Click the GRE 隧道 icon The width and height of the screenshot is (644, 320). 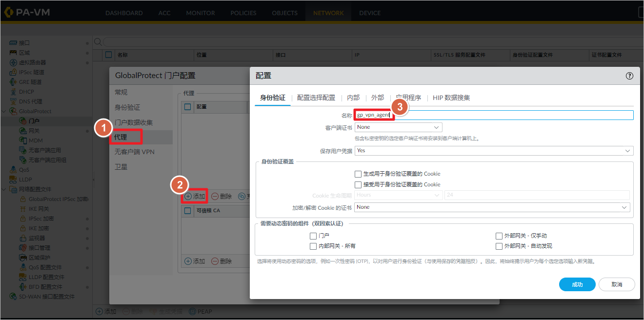pos(13,82)
